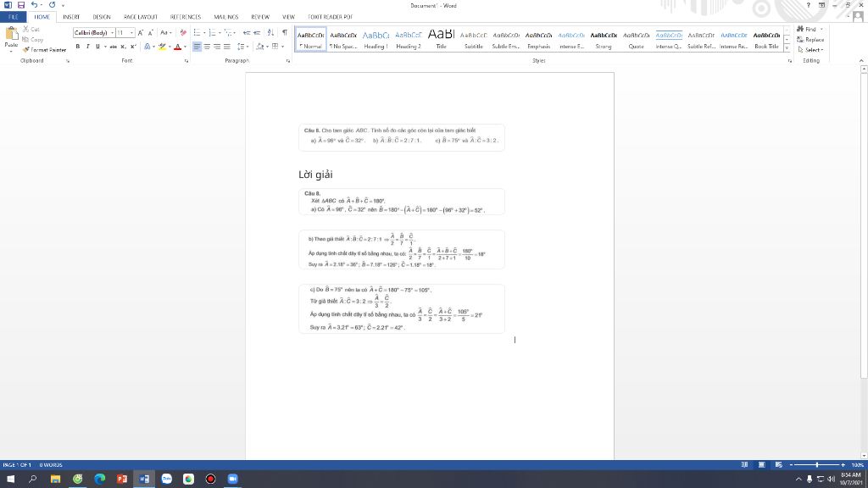Open the Paragraph dialog launcher
The width and height of the screenshot is (868, 488).
point(288,61)
